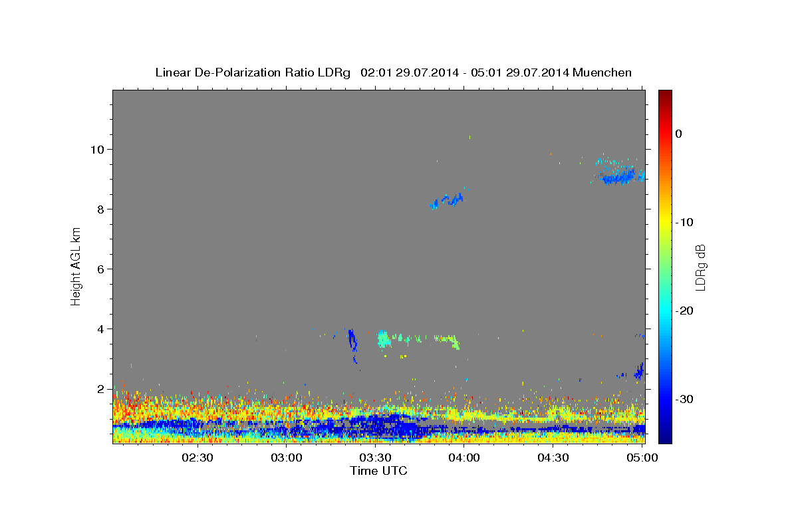Click the height label '2'
This screenshot has width=798, height=532.
click(x=101, y=389)
